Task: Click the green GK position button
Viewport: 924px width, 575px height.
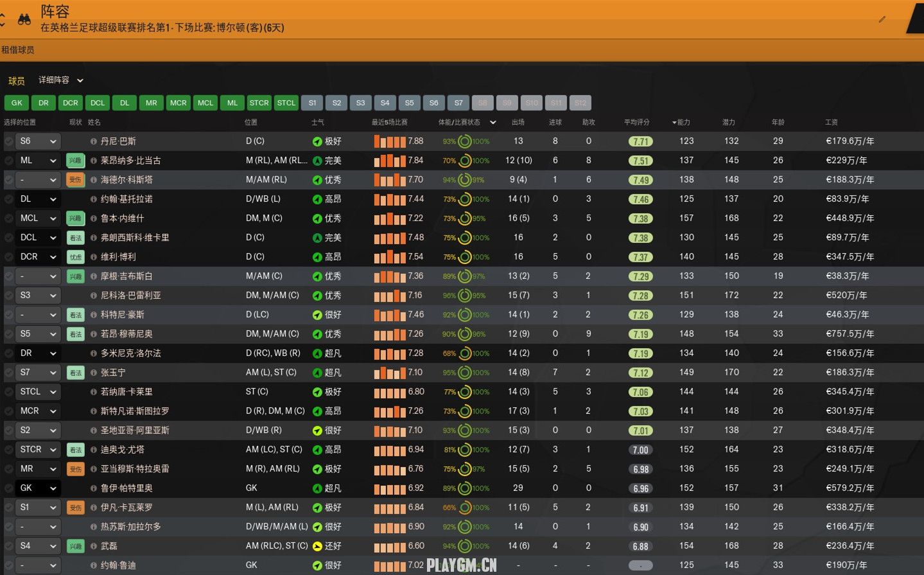Action: (17, 103)
